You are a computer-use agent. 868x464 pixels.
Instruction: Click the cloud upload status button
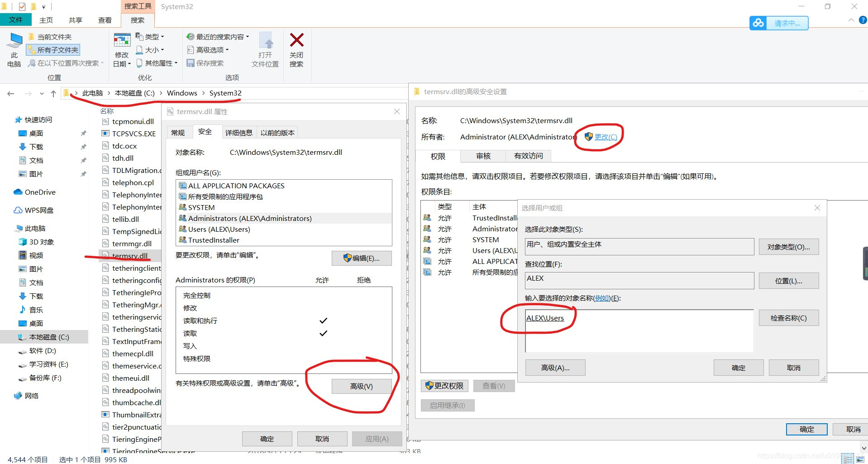(x=779, y=23)
